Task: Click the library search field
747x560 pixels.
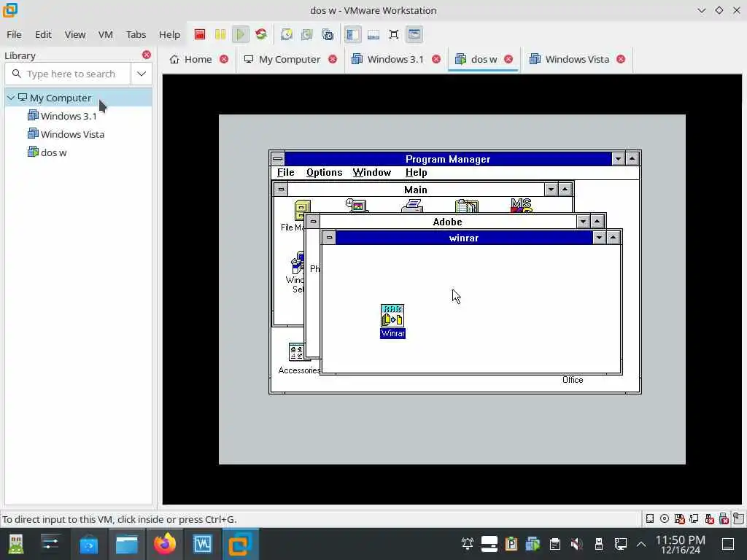Action: pyautogui.click(x=68, y=74)
